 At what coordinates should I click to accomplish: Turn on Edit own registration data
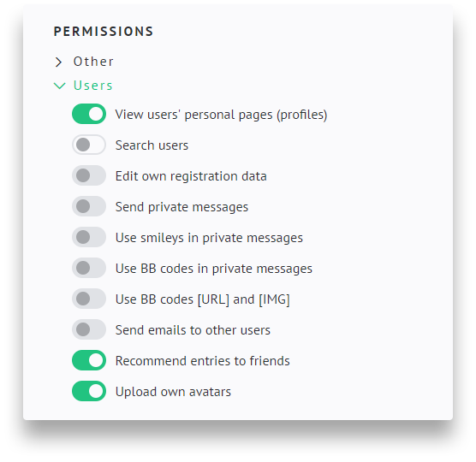point(89,175)
